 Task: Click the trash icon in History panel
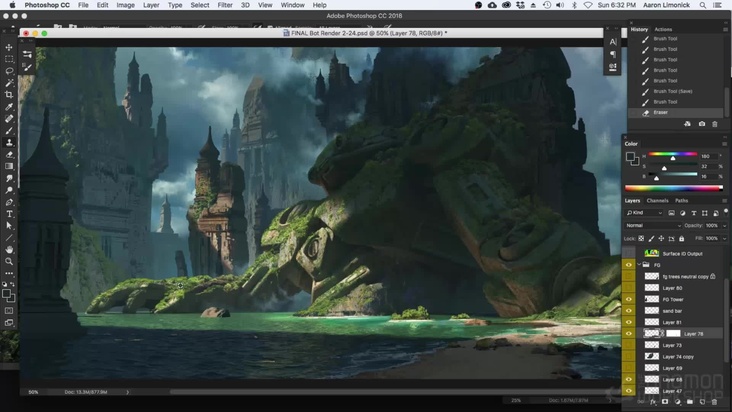point(714,124)
